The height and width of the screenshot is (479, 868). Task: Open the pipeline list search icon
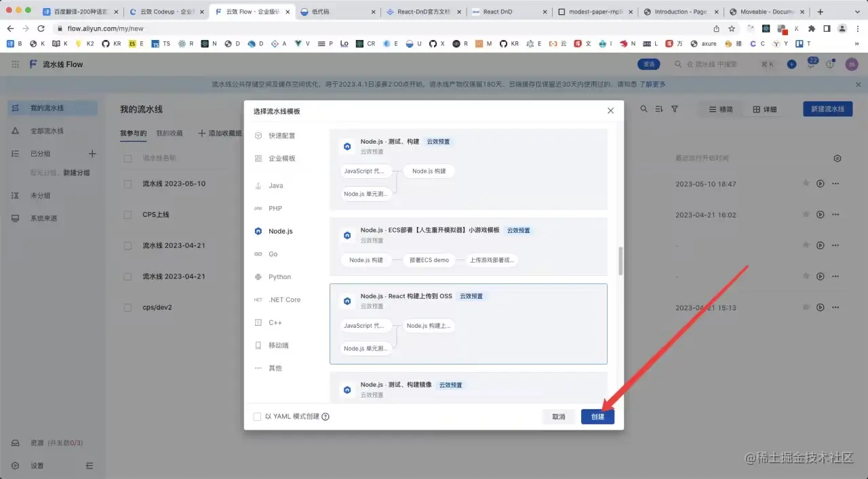point(644,109)
